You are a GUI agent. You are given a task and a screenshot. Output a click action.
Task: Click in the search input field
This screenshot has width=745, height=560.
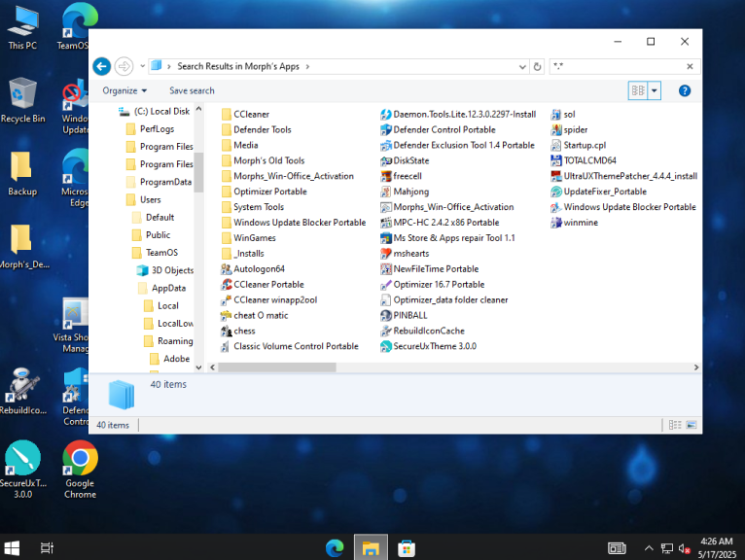(x=618, y=66)
